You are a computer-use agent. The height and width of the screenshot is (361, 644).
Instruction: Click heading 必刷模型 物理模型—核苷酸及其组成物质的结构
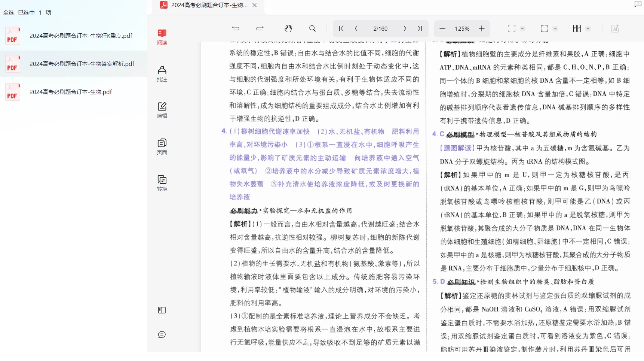point(521,134)
